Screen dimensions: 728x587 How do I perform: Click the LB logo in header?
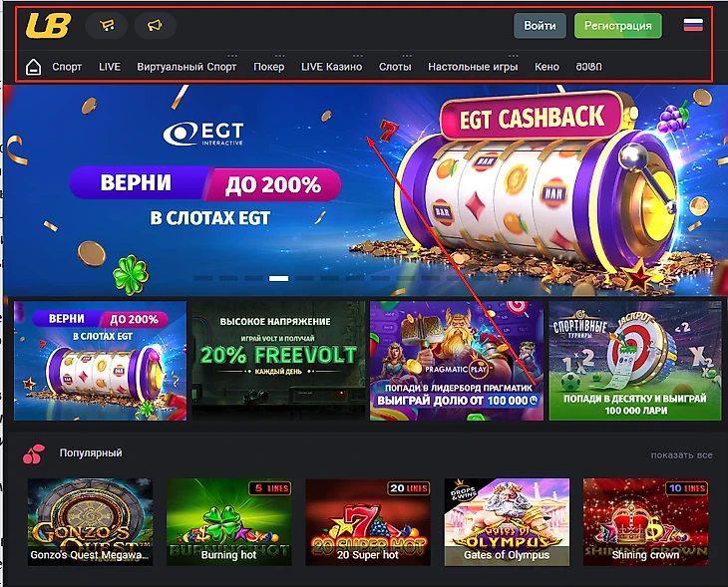tap(48, 25)
